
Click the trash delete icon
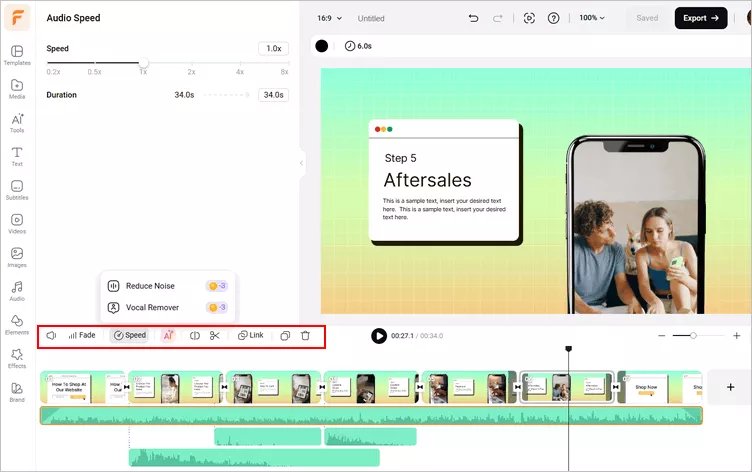306,336
